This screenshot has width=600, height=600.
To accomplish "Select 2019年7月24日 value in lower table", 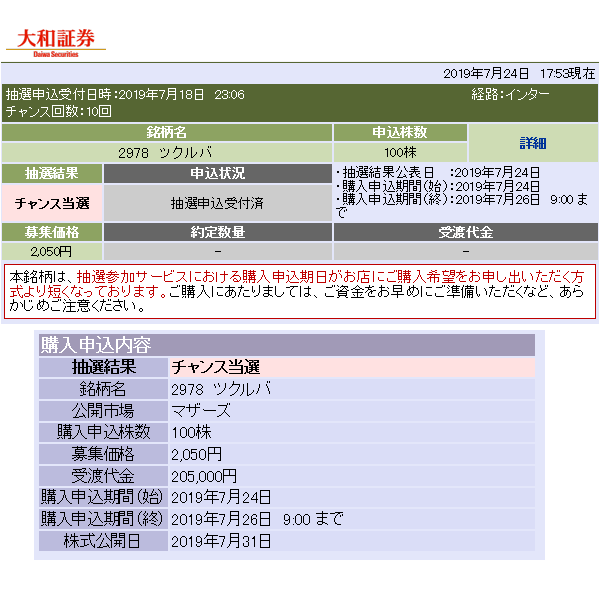I will 352,497.
